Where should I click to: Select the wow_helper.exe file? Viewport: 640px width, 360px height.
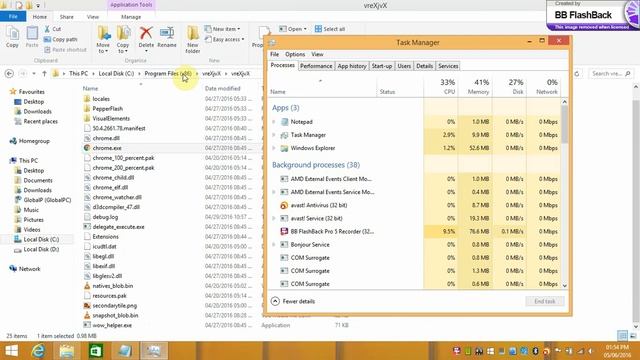pyautogui.click(x=108, y=325)
